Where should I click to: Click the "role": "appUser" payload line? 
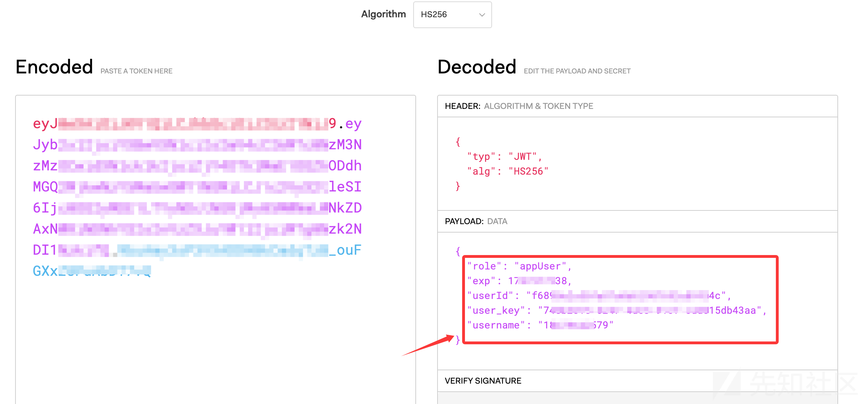[x=519, y=266]
